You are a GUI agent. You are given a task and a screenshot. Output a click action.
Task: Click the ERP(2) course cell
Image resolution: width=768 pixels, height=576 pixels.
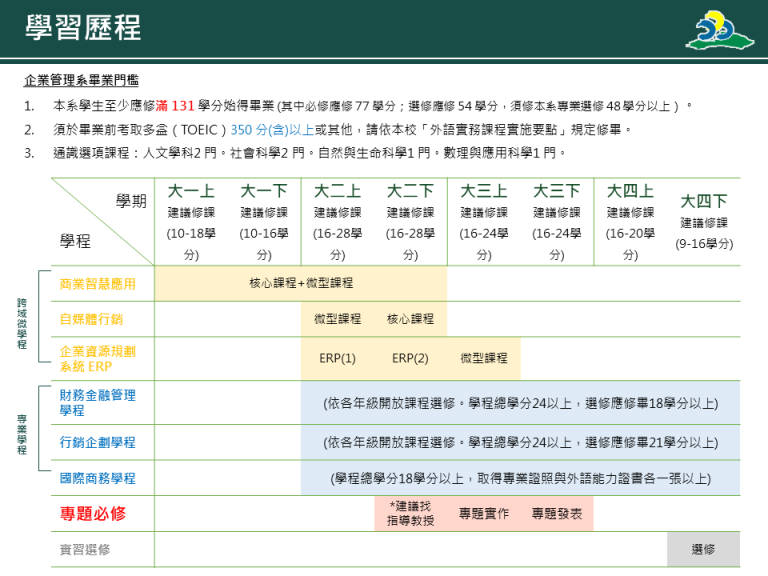point(410,358)
